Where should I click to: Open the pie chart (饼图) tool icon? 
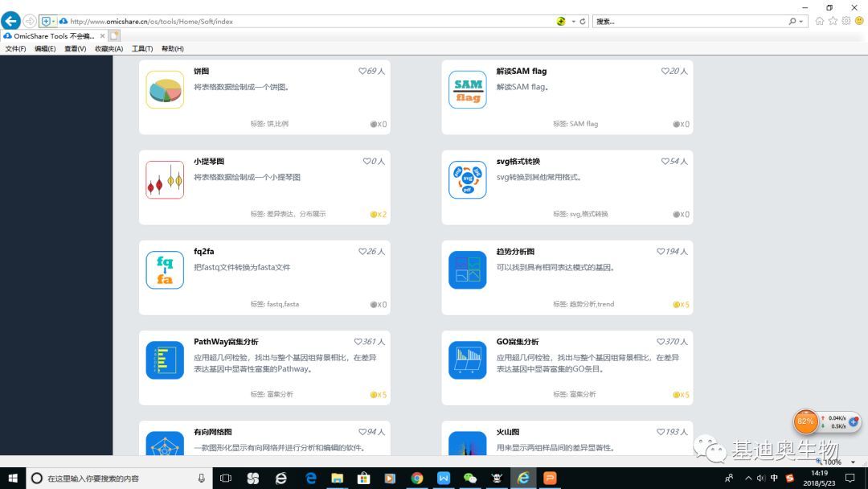coord(165,90)
